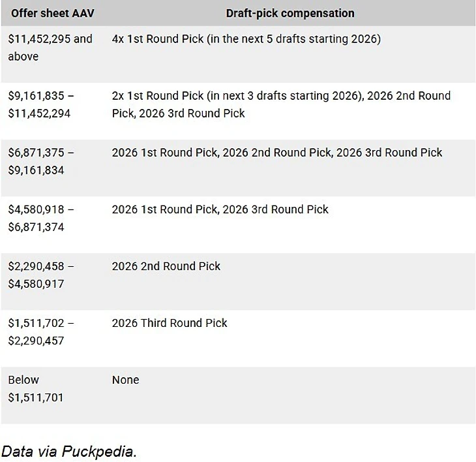Select the "None" compensation cell
This screenshot has width=476, height=462.
tap(125, 380)
